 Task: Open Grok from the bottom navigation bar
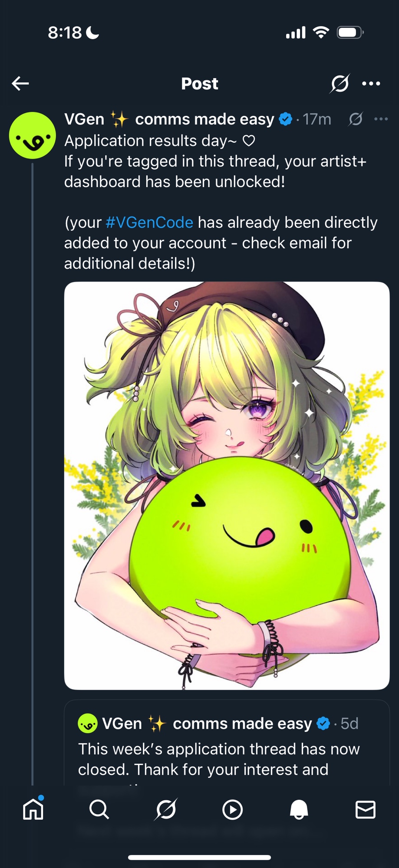pyautogui.click(x=166, y=809)
